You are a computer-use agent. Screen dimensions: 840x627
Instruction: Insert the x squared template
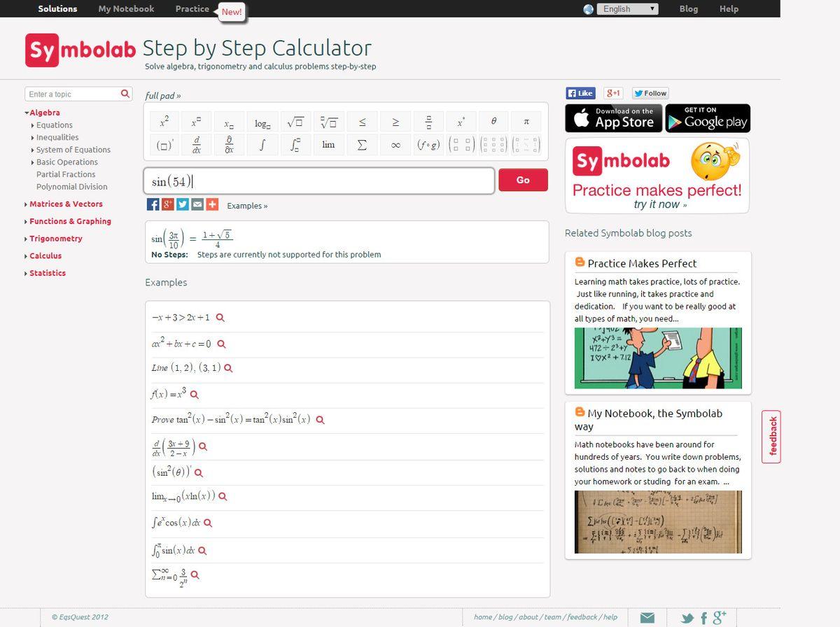pos(164,122)
